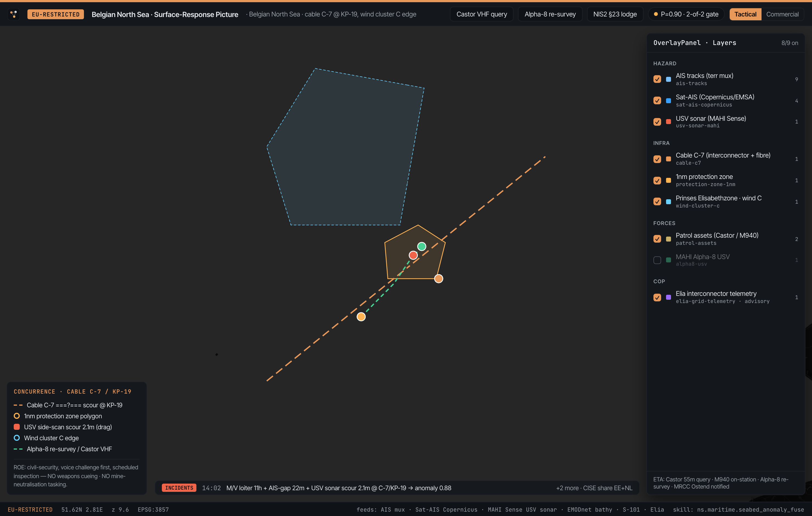Click the 51.62N 2.81E coordinates in status bar
This screenshot has height=516, width=812.
(82, 510)
